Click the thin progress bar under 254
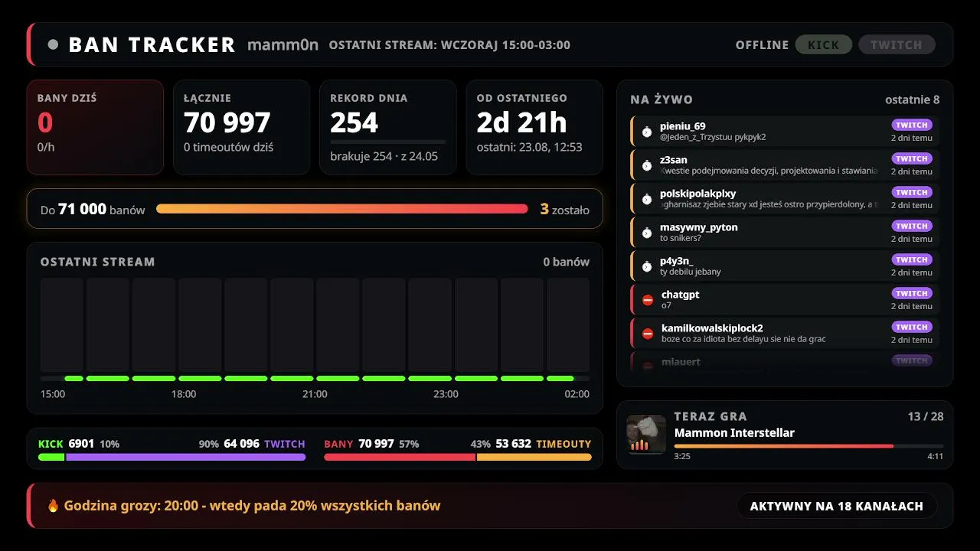The width and height of the screenshot is (980, 551). pos(387,142)
